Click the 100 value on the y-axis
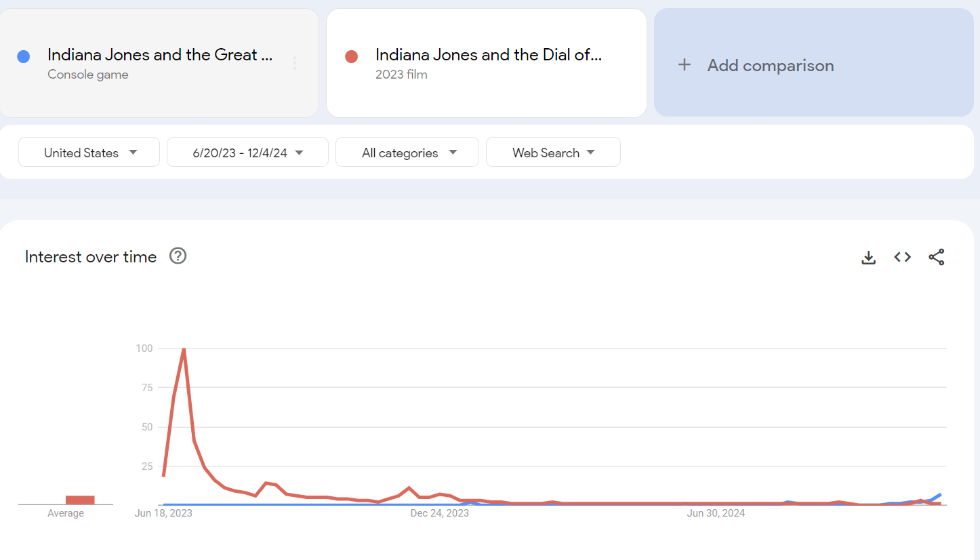Image resolution: width=980 pixels, height=560 pixels. click(144, 348)
